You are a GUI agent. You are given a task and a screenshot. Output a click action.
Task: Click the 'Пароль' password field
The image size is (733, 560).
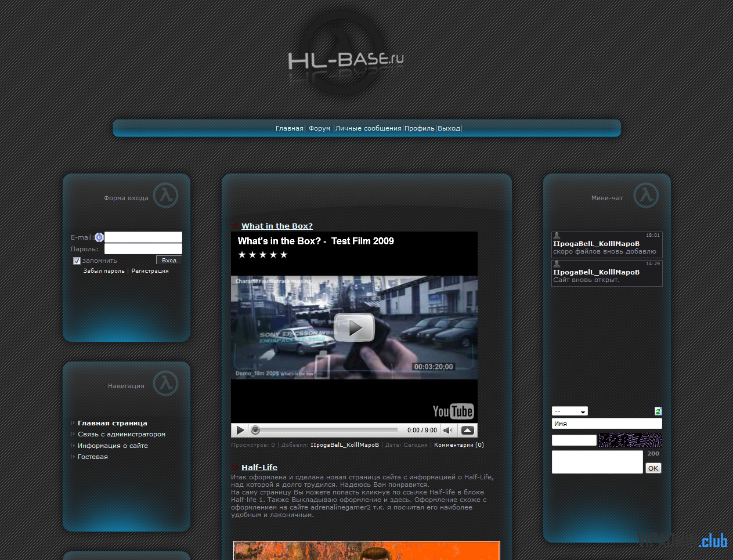click(x=143, y=248)
